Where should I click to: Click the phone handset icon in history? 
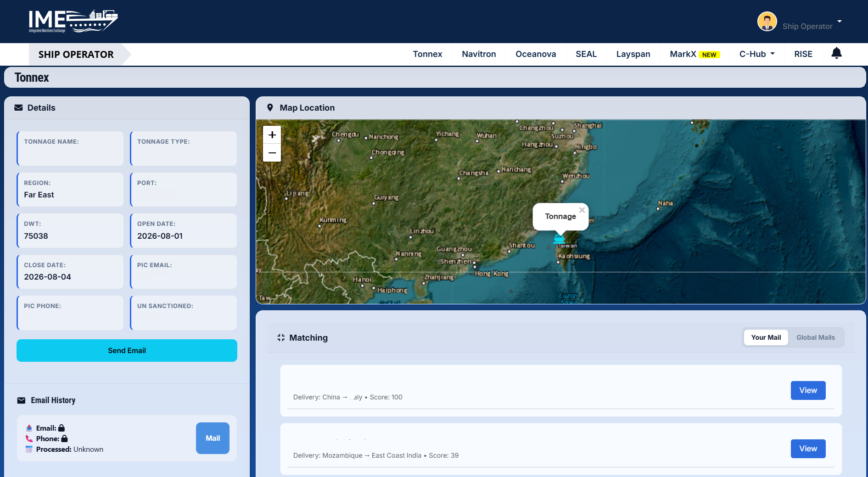point(29,438)
